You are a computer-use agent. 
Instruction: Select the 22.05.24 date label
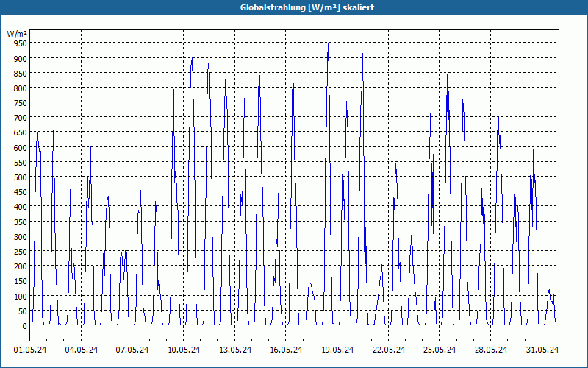(389, 350)
